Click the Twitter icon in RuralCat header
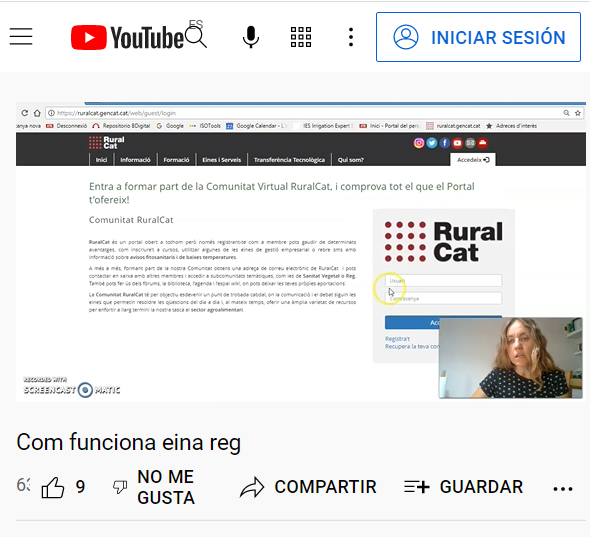 (x=432, y=143)
